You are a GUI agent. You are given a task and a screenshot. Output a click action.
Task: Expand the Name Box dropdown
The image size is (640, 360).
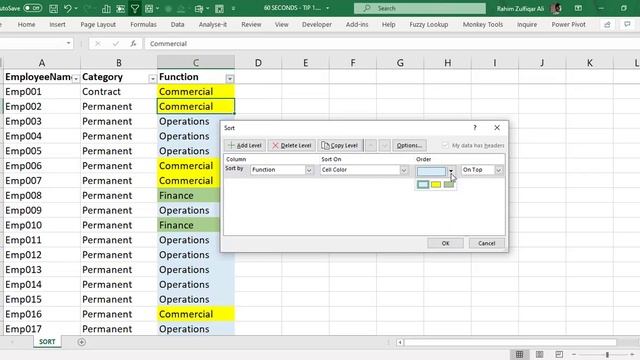point(68,43)
